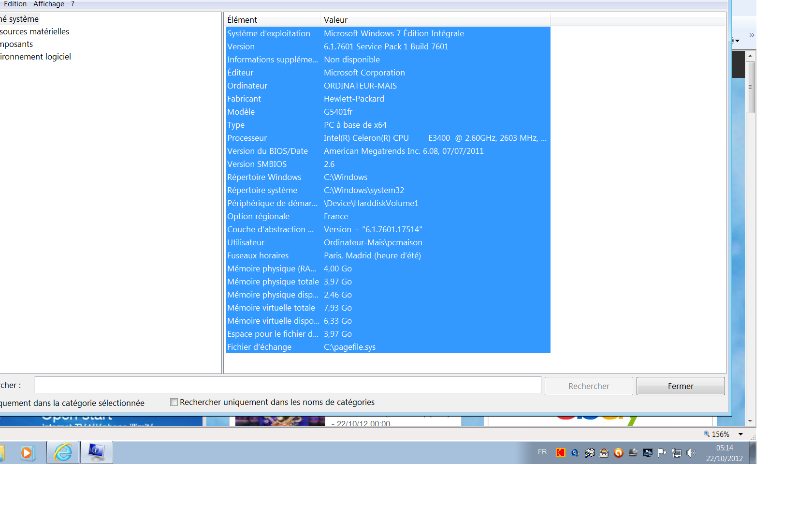Open the monitor display tray icon
Image resolution: width=812 pixels, height=508 pixels.
tap(648, 453)
